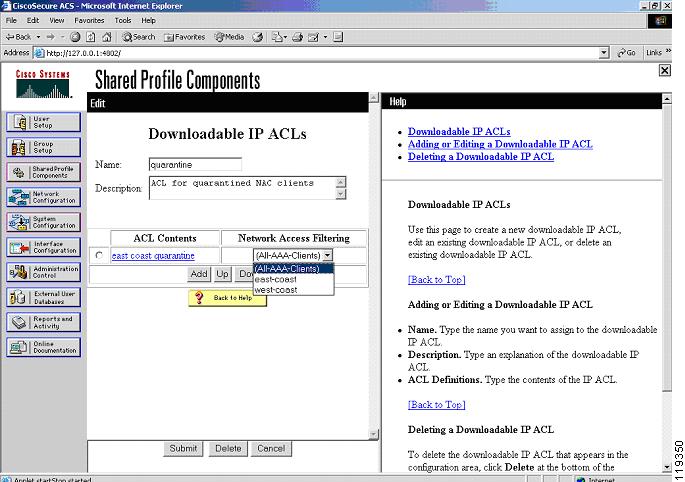The height and width of the screenshot is (482, 685).
Task: Open the User Setup section
Action: [44, 122]
